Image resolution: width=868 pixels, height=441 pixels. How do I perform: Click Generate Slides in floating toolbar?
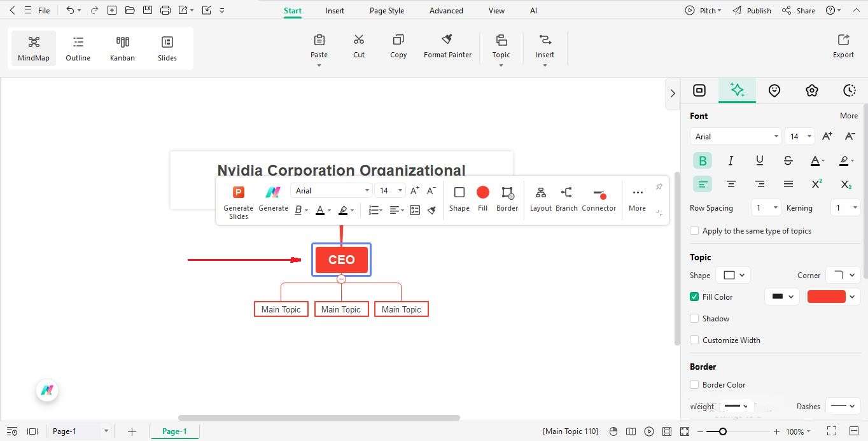[x=238, y=202]
